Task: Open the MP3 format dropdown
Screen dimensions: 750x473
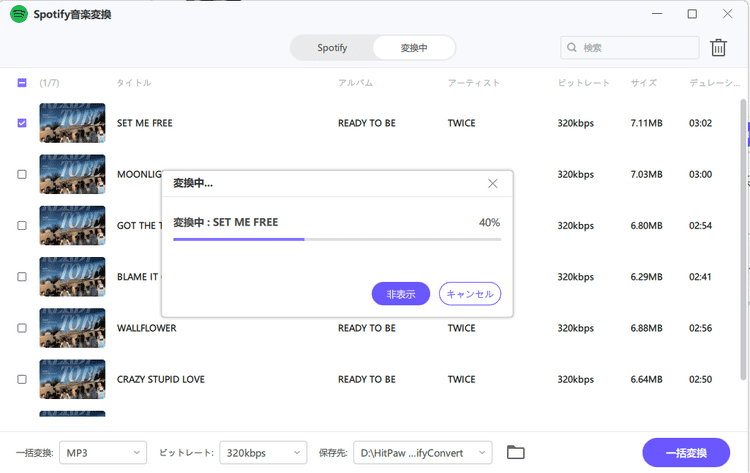Action: pyautogui.click(x=103, y=452)
